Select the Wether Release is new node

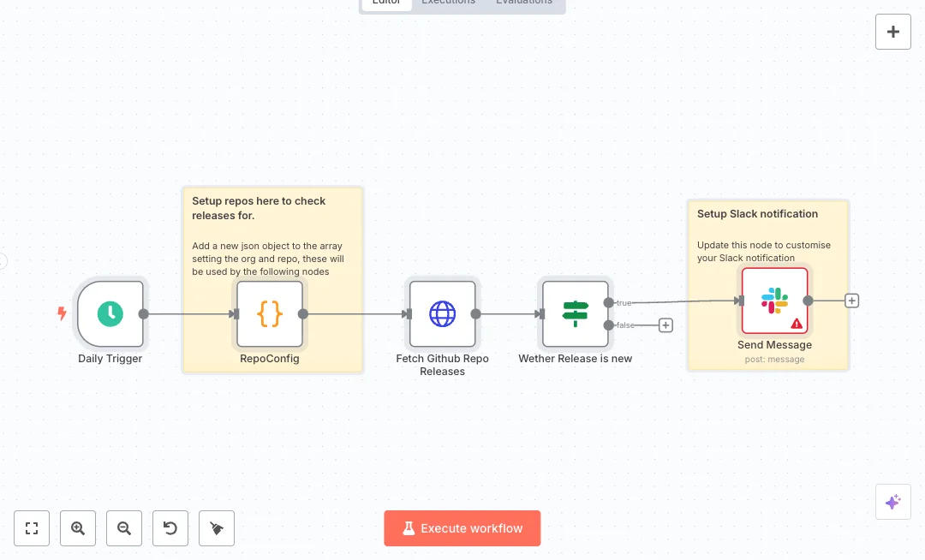(x=575, y=314)
